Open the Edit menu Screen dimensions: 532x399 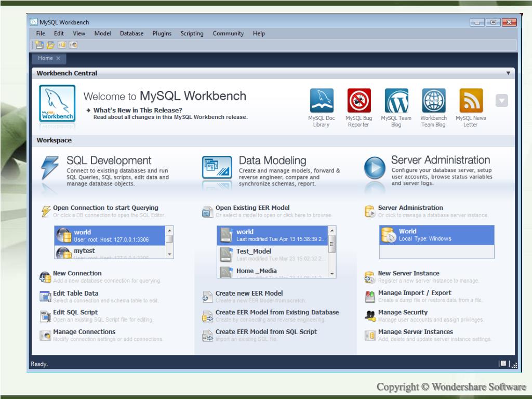coord(59,33)
